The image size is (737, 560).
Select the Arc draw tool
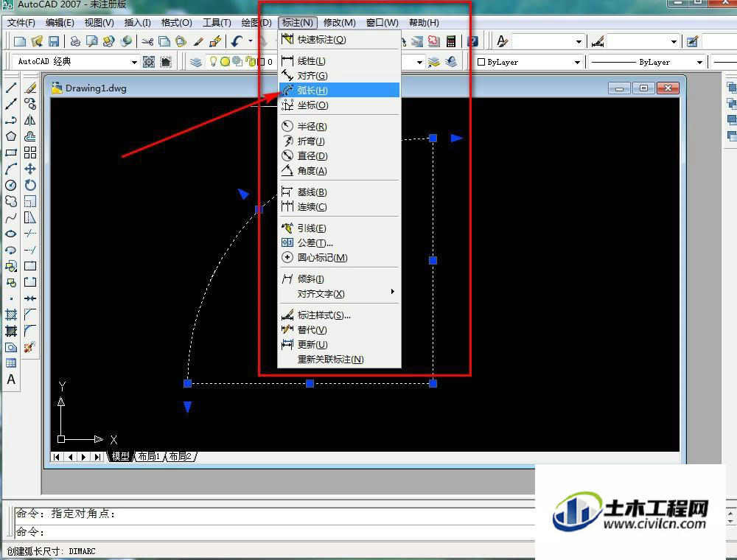tap(11, 169)
